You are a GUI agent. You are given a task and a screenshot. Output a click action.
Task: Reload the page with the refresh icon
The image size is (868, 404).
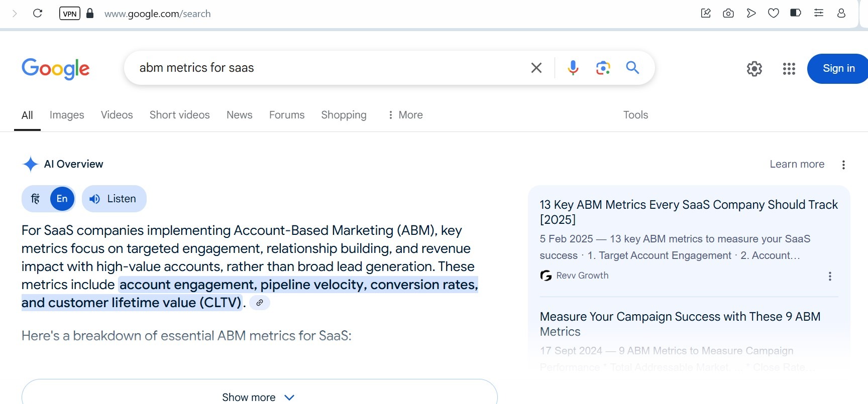coord(37,14)
